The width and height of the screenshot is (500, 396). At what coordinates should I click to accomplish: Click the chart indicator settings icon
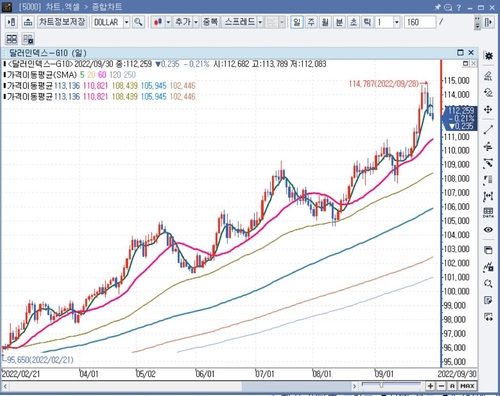tap(488, 267)
